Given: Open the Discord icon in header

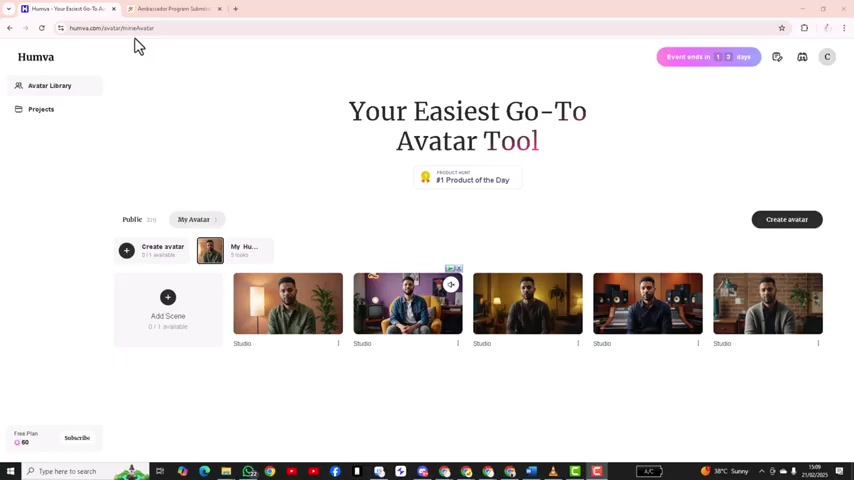Looking at the screenshot, I should [802, 57].
